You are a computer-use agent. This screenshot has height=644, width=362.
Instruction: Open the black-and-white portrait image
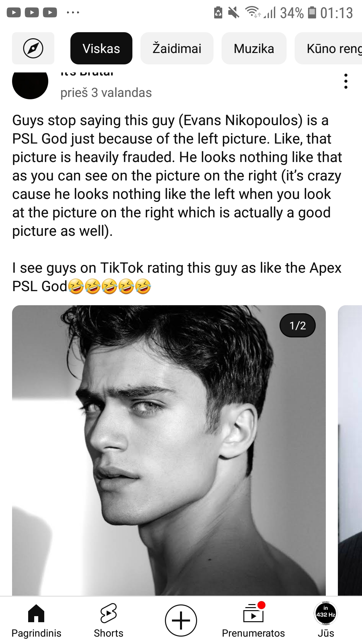click(169, 450)
